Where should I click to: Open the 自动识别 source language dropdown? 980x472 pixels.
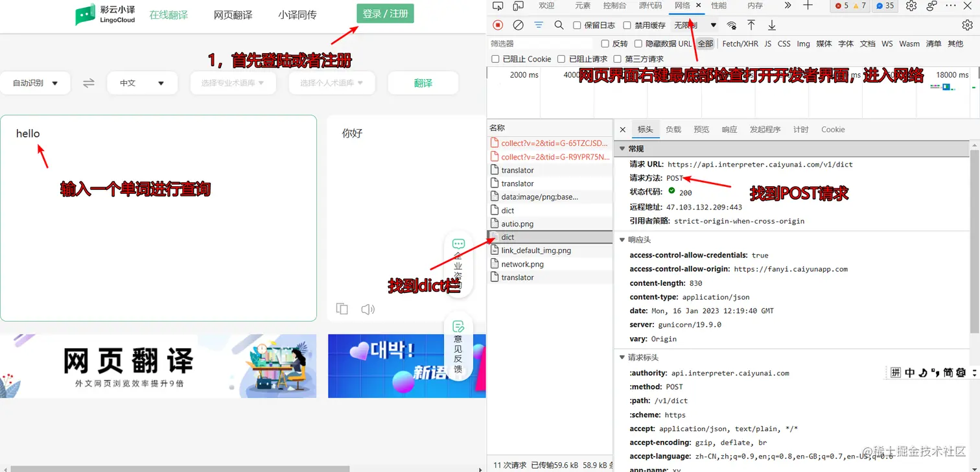click(x=35, y=83)
